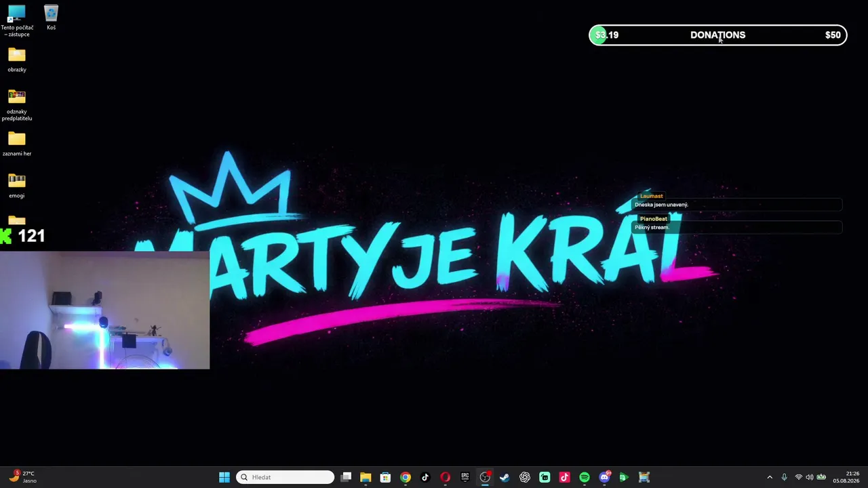Image resolution: width=868 pixels, height=488 pixels.
Task: Switch to OBS Studio in the taskbar
Action: tap(485, 477)
